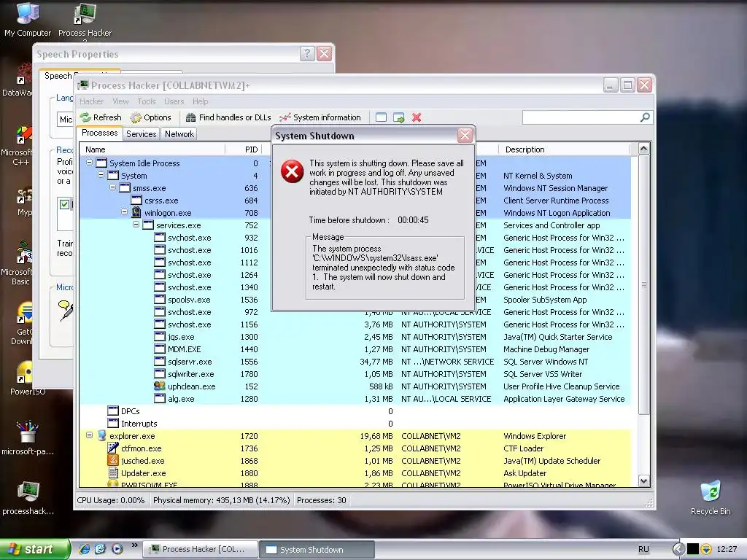Switch to the Network tab
The height and width of the screenshot is (560, 747).
(179, 134)
